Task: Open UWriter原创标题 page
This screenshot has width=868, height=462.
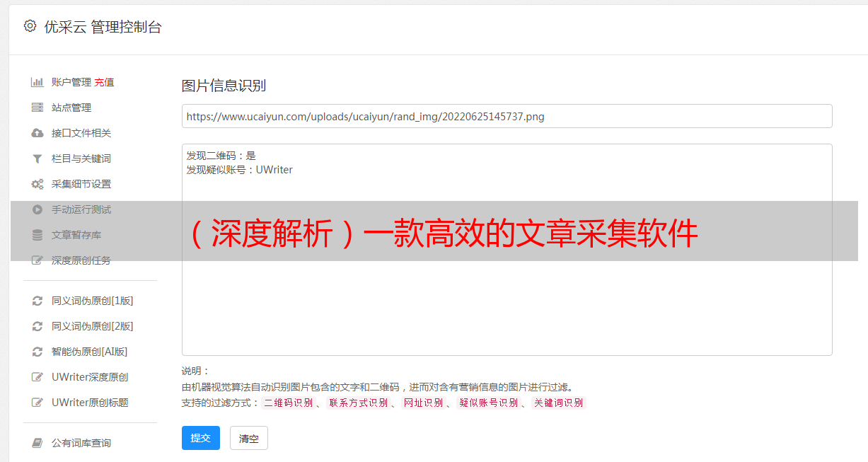Action: [x=90, y=403]
